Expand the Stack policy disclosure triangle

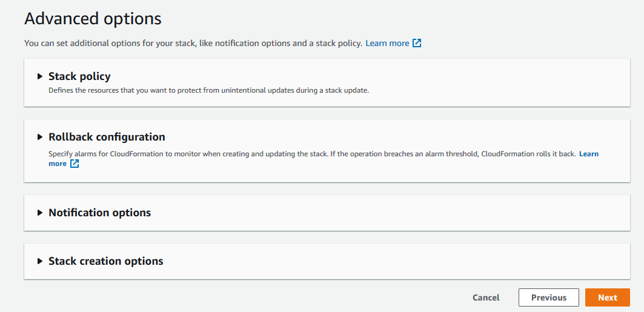point(40,76)
